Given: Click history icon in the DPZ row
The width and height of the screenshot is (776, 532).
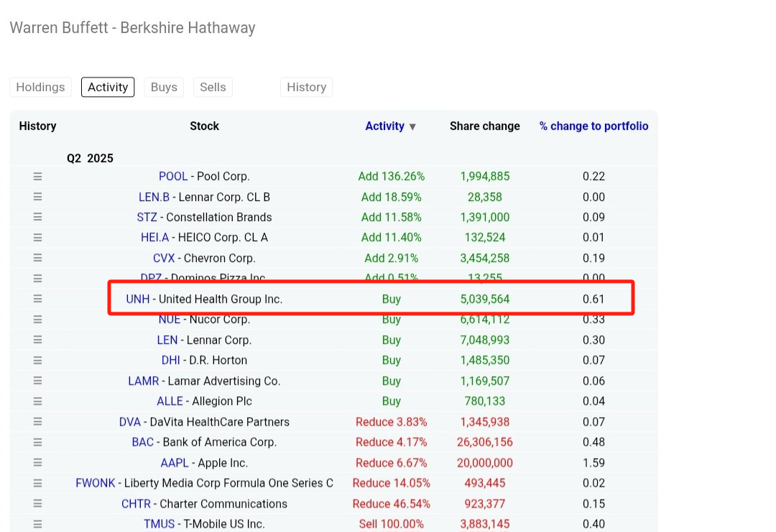Looking at the screenshot, I should tap(37, 279).
